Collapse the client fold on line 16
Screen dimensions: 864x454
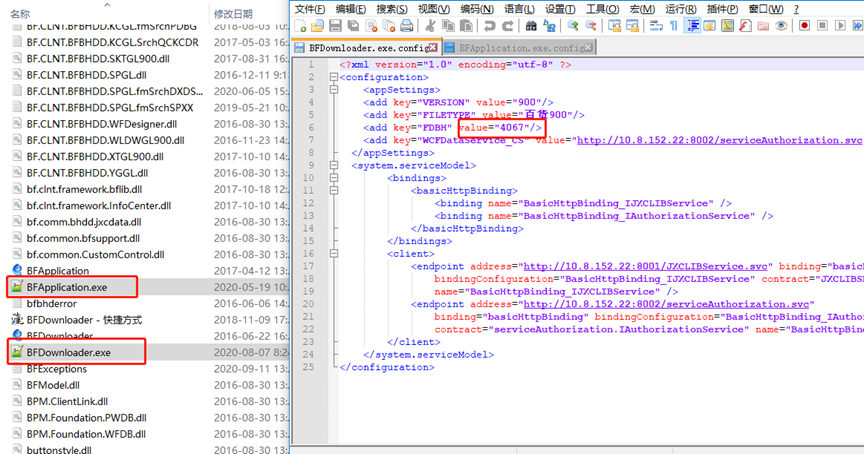[x=333, y=253]
